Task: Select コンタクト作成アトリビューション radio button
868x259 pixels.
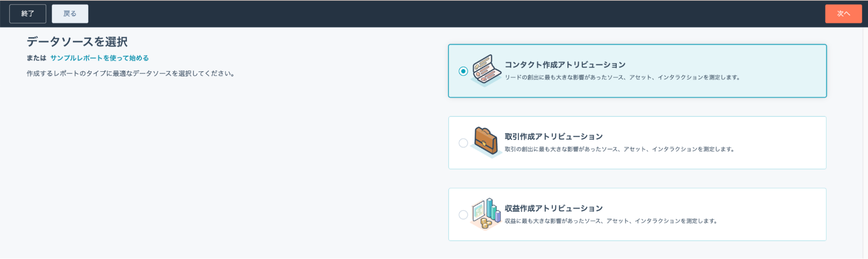Action: coord(463,71)
